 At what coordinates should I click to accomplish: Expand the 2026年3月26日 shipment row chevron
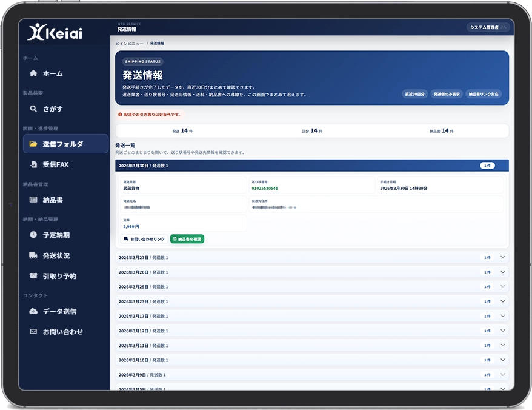(x=503, y=272)
